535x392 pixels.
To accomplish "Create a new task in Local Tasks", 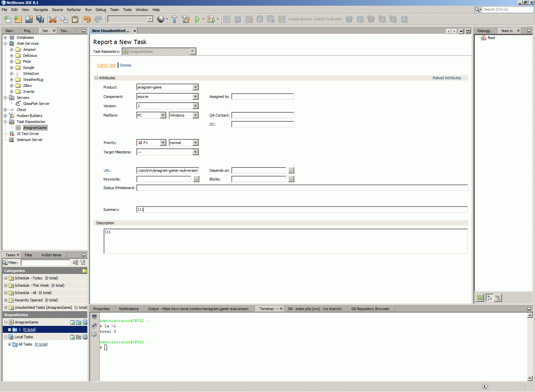I will [73, 337].
